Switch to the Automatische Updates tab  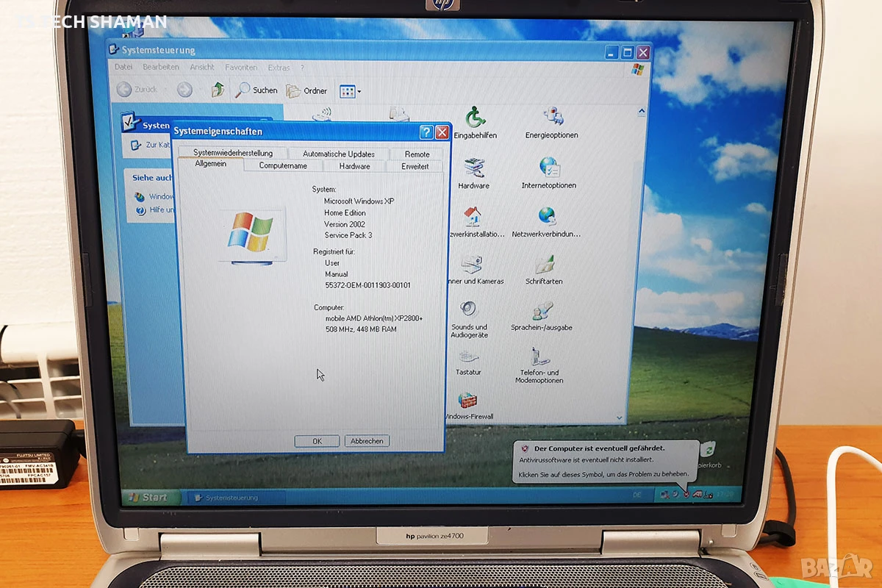pyautogui.click(x=339, y=154)
